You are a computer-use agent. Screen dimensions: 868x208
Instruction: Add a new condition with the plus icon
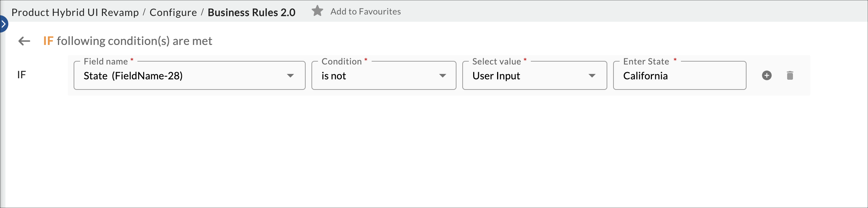[x=766, y=75]
